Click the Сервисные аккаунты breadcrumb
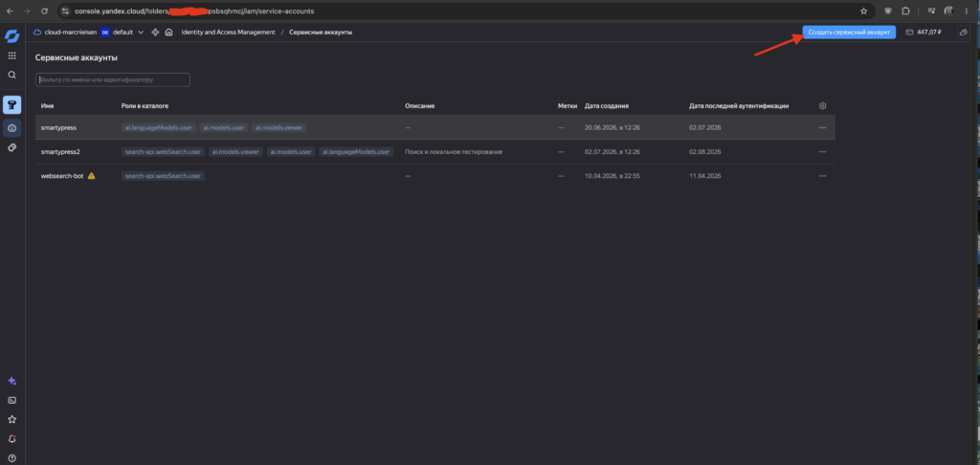 (x=321, y=32)
